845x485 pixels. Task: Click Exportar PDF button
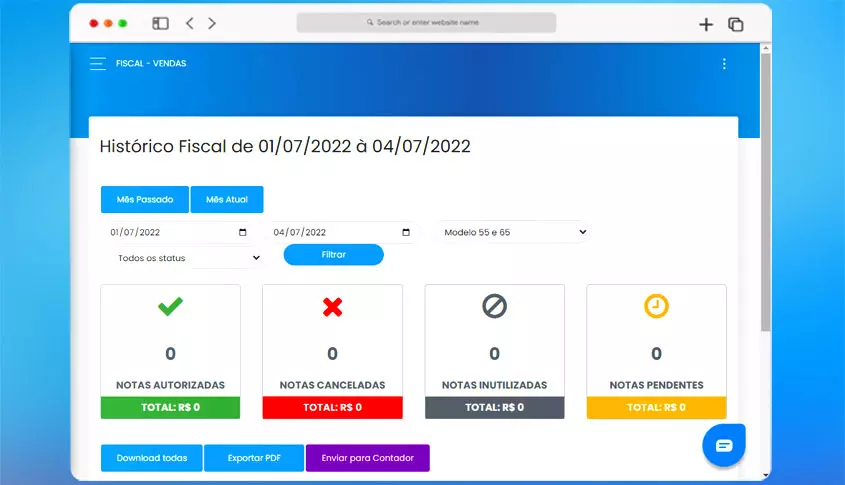pyautogui.click(x=254, y=458)
